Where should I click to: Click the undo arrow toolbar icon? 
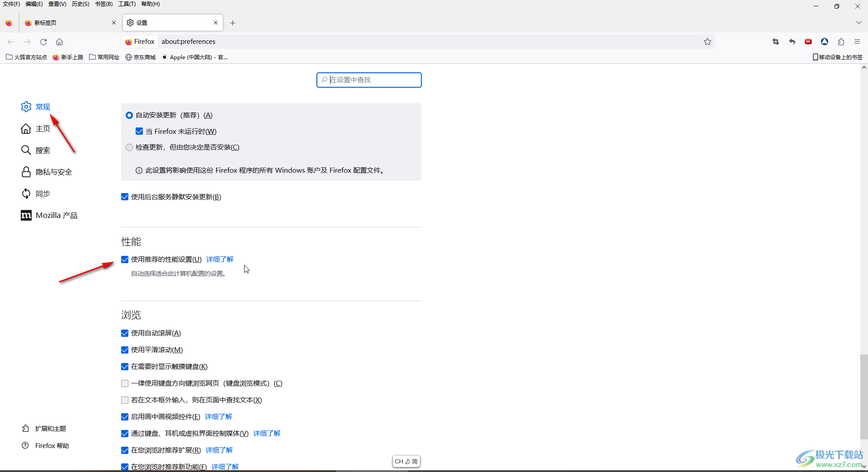click(x=792, y=42)
